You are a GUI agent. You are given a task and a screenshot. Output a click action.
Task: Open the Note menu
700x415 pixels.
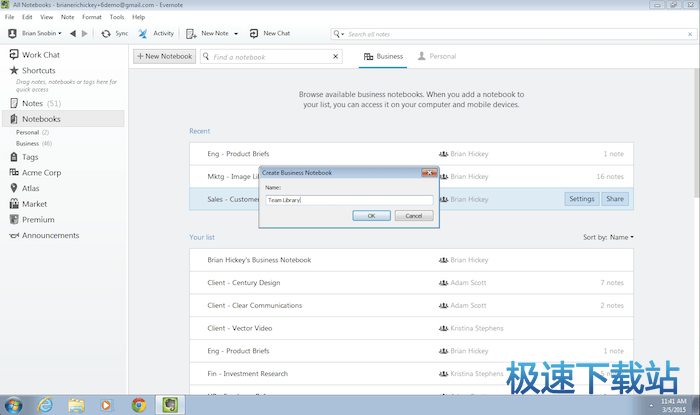[67, 17]
